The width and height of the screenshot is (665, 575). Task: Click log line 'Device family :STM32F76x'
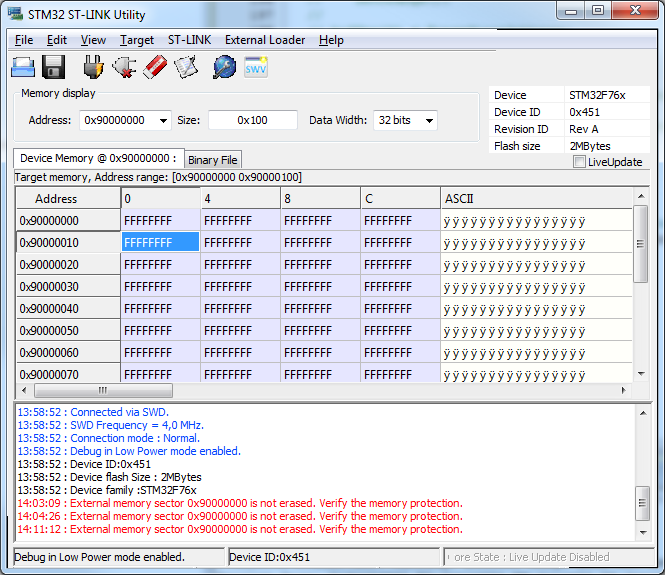pos(107,490)
